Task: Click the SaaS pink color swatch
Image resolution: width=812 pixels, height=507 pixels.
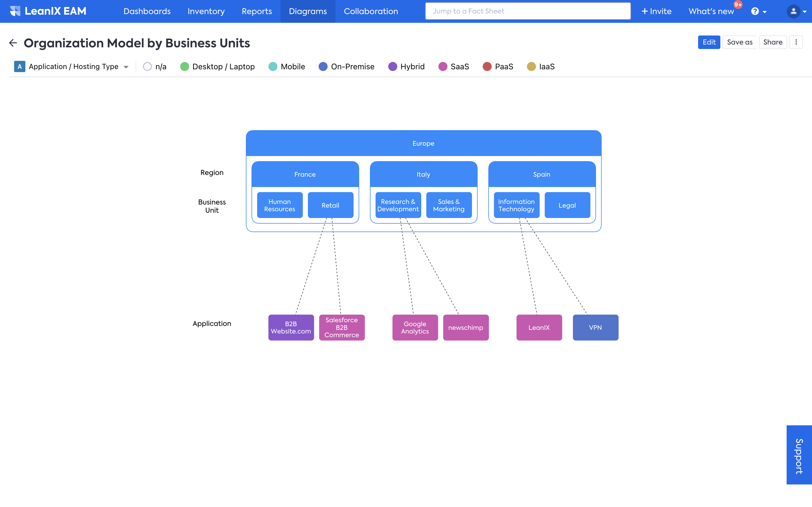Action: coord(443,66)
